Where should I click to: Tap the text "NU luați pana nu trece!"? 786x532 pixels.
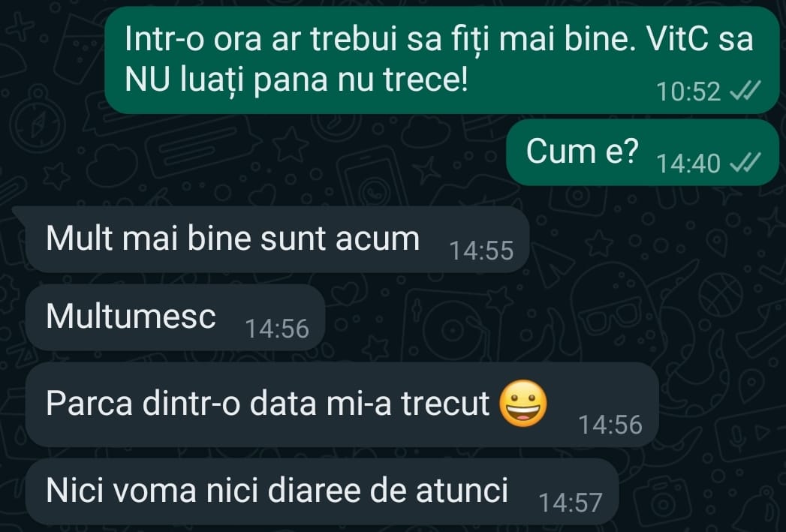click(297, 80)
